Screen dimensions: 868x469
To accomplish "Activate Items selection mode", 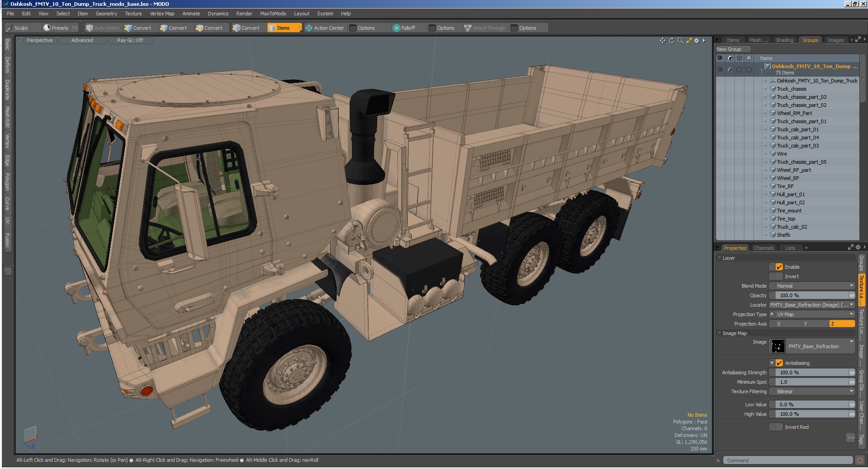I will [284, 28].
